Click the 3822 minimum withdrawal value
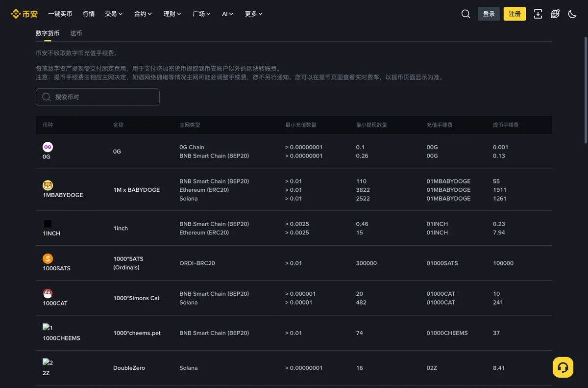This screenshot has width=588, height=388. tap(363, 190)
